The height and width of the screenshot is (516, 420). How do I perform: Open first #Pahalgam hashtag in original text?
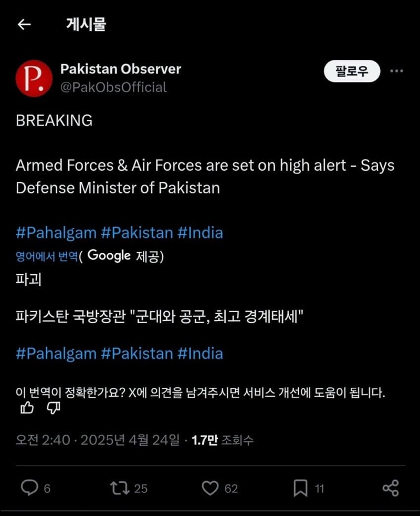point(56,233)
